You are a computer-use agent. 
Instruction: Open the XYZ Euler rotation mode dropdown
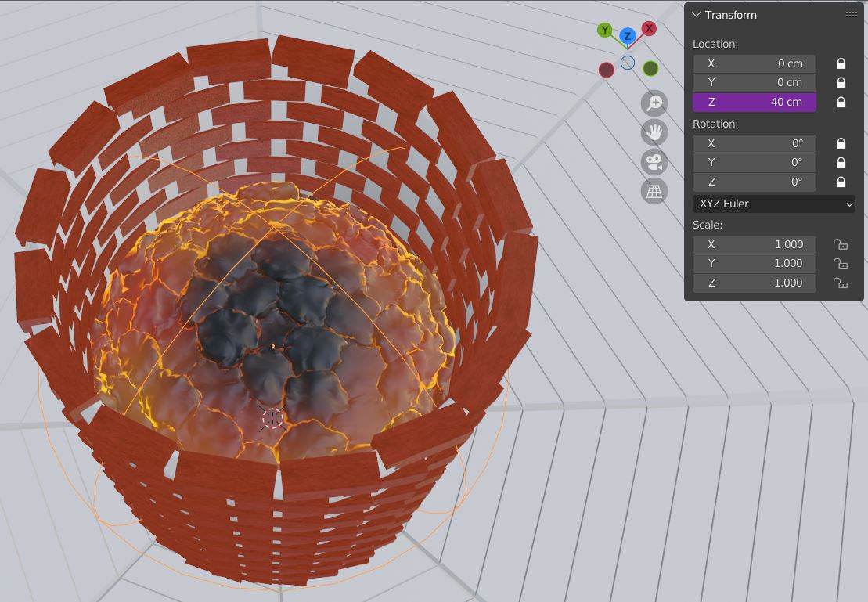point(774,204)
